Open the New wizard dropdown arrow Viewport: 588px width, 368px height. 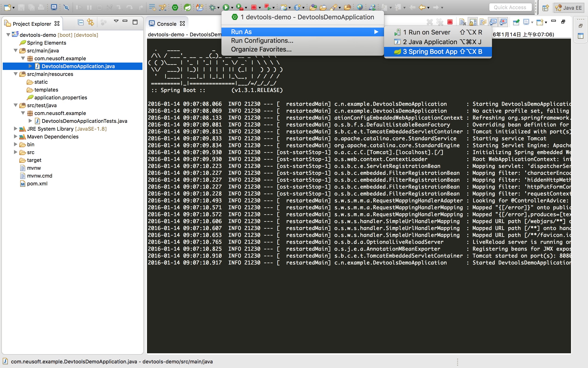point(14,8)
